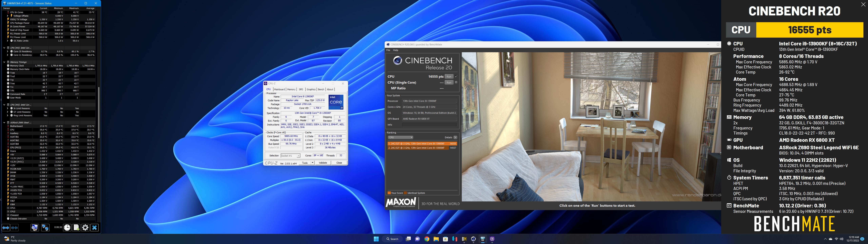Open CPU-Z Tools dropdown arrow
Viewport: 868px width, 244px height.
tap(313, 163)
